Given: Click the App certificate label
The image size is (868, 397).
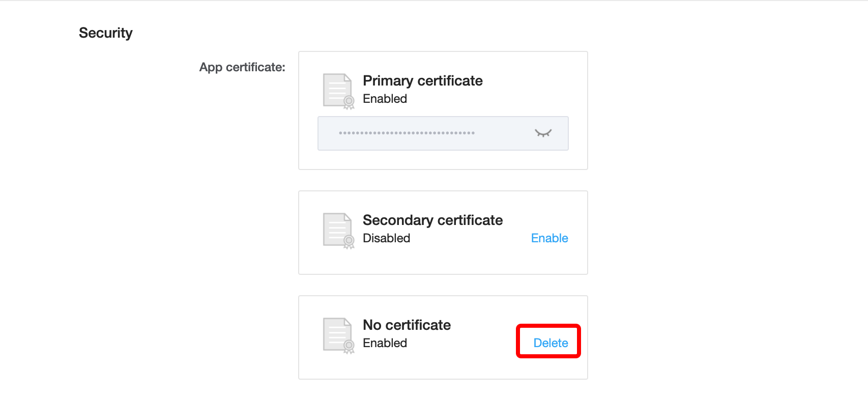Looking at the screenshot, I should coord(242,67).
